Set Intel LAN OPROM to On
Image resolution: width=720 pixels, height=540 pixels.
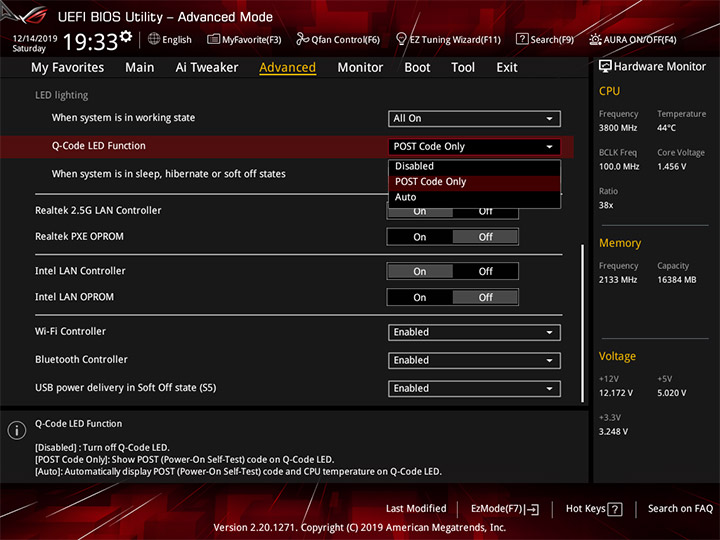(x=420, y=298)
